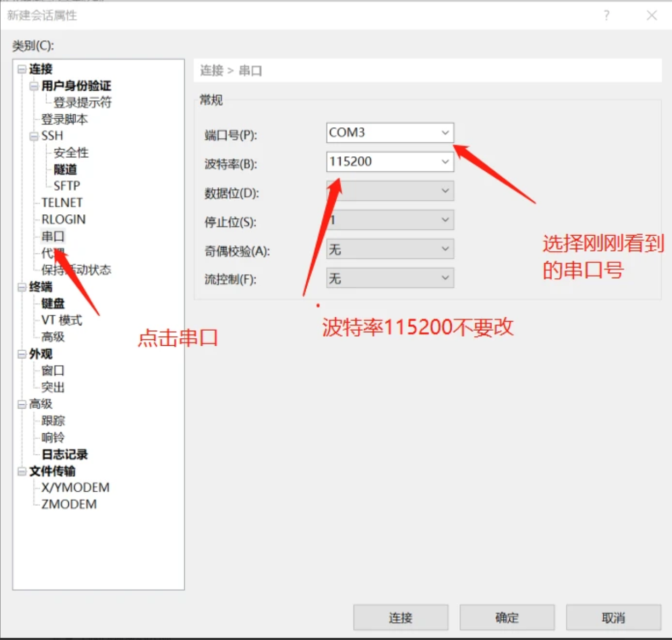Viewport: 672px width, 640px height.
Task: Open the 奇偶校验 dropdown
Action: click(x=390, y=249)
